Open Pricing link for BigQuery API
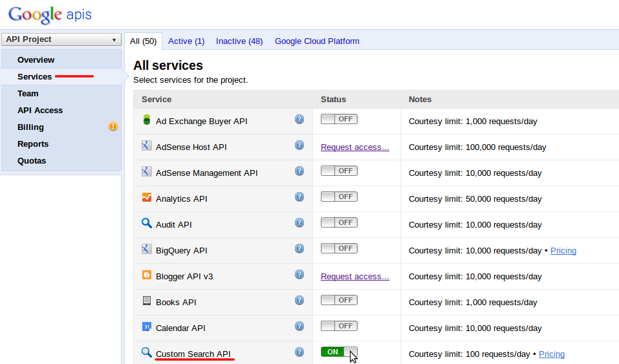 click(563, 251)
